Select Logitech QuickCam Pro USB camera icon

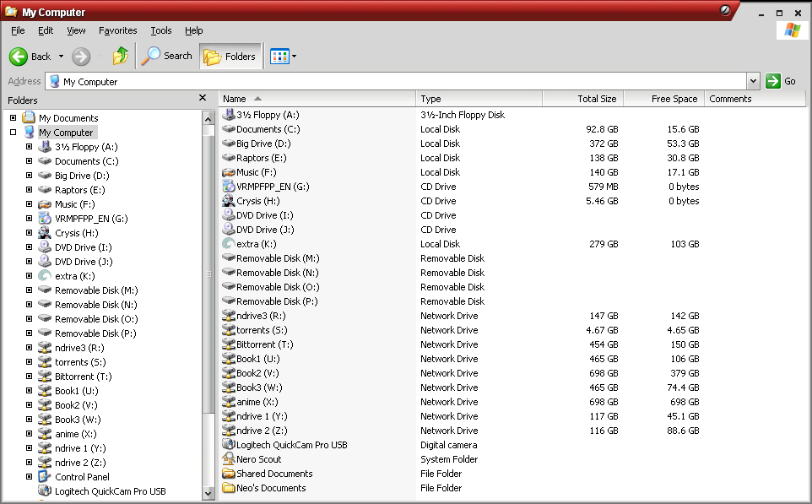229,444
